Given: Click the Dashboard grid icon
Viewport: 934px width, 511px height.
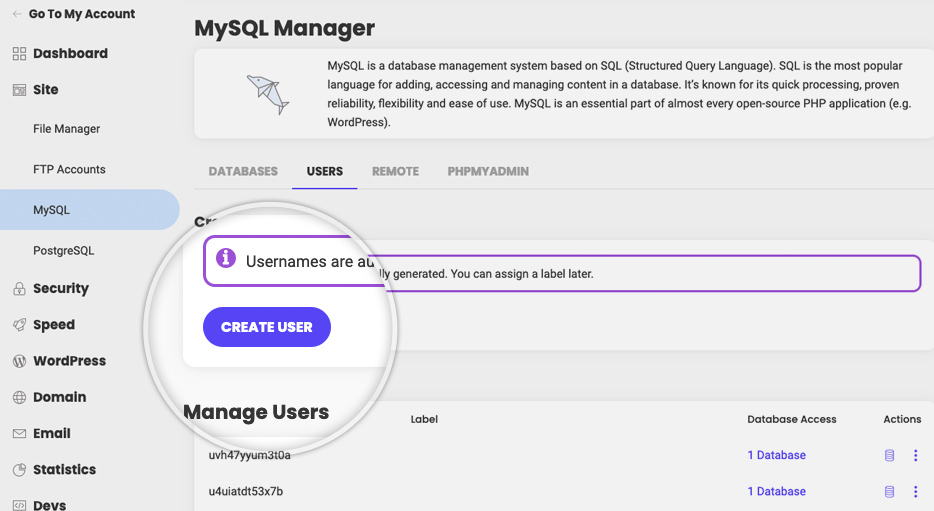Looking at the screenshot, I should [19, 54].
